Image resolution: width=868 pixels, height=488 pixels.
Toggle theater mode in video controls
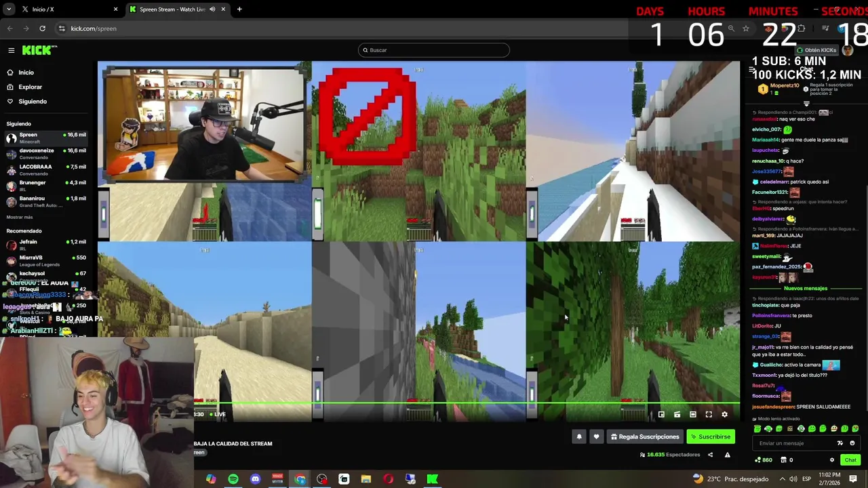coord(692,415)
